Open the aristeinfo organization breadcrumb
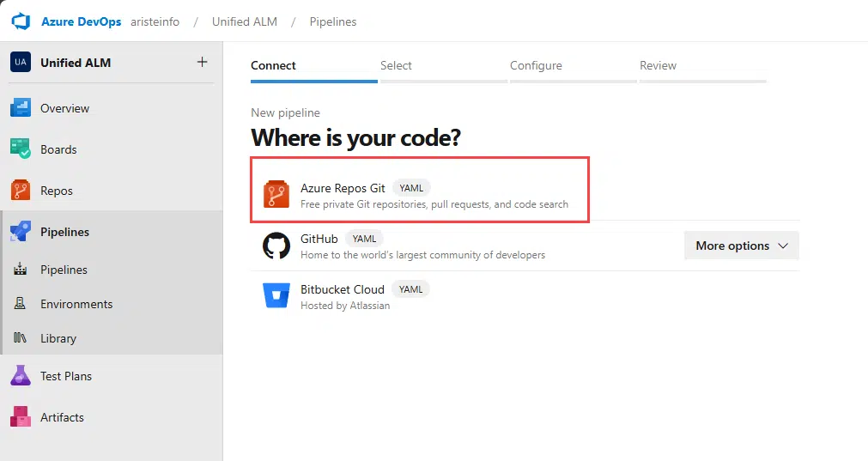Screen dimensions: 868x461 pyautogui.click(x=155, y=21)
